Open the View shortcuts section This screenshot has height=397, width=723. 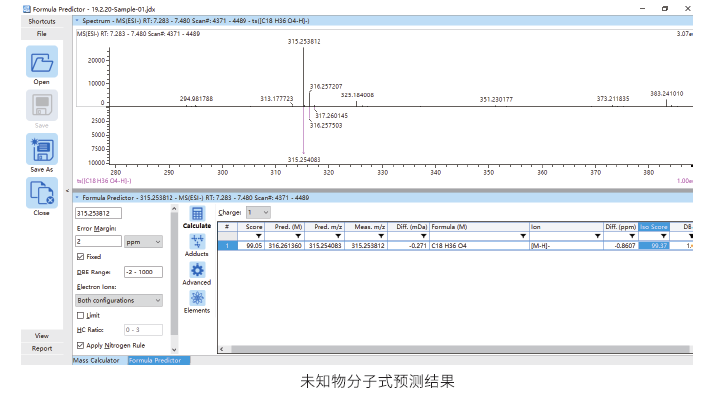(x=42, y=336)
